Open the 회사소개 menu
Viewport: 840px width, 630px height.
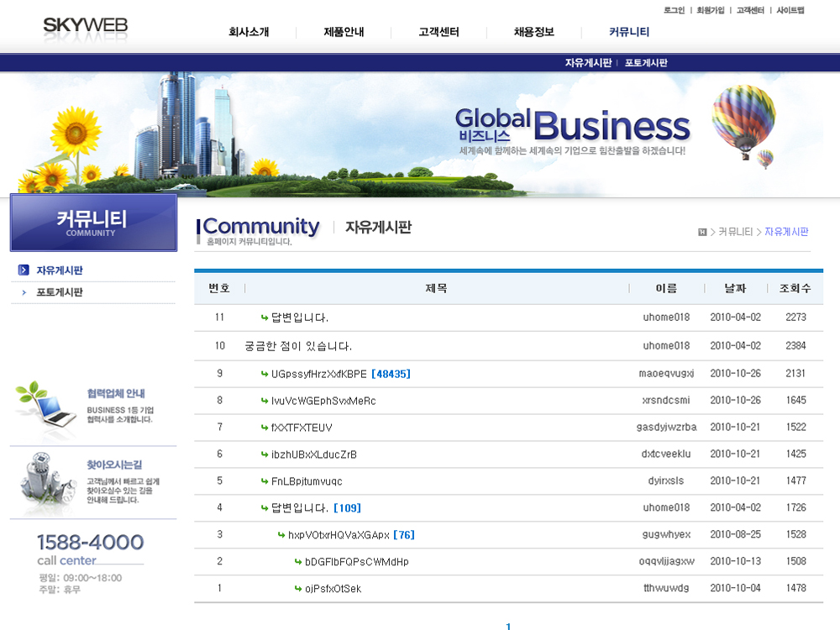tap(249, 33)
